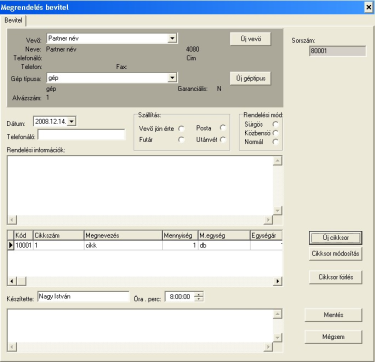Save order with Mentés button

(x=333, y=315)
